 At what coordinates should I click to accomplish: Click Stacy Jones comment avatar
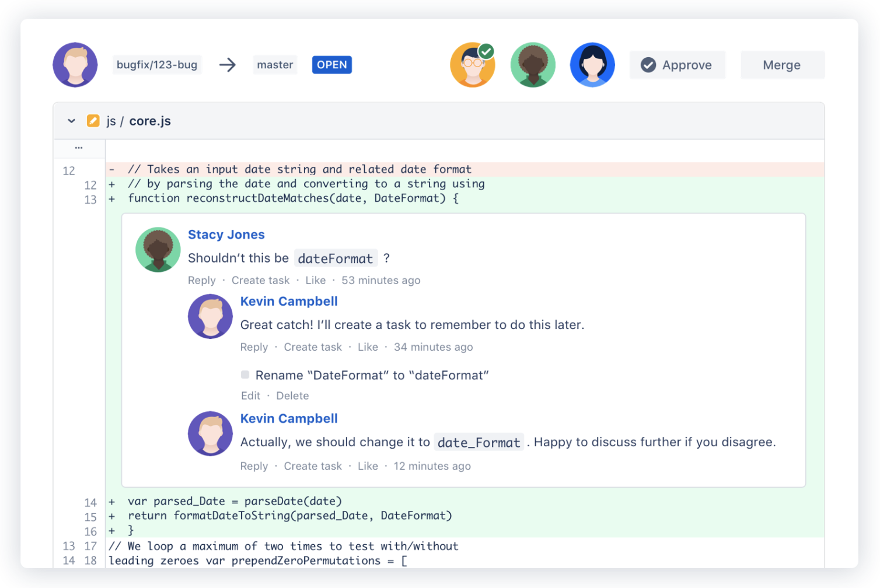[158, 250]
